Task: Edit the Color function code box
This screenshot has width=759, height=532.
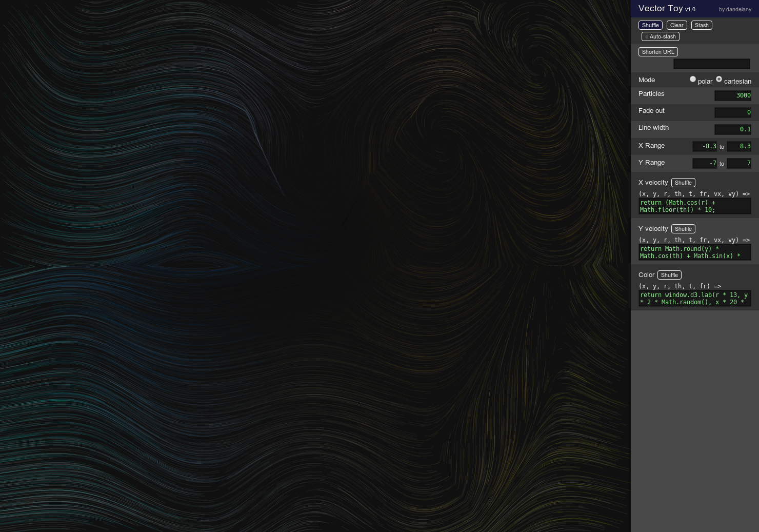Action: (695, 299)
